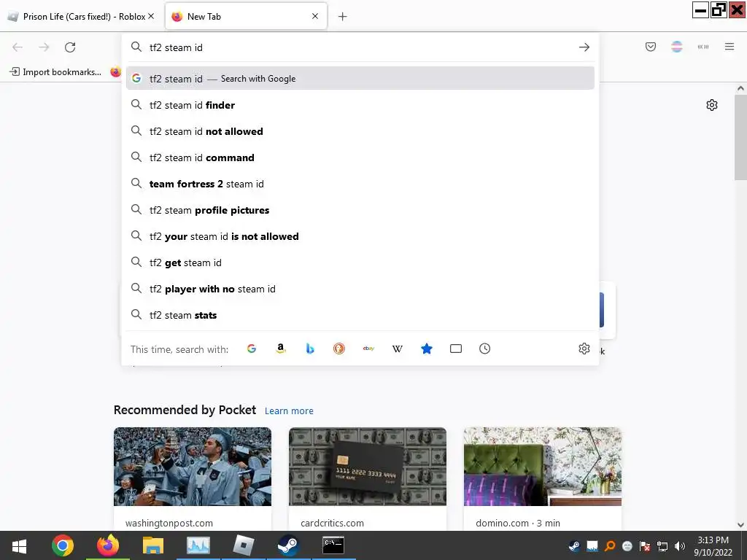Open new tab page personalize gear
Screen dimensions: 747x560
[712, 105]
